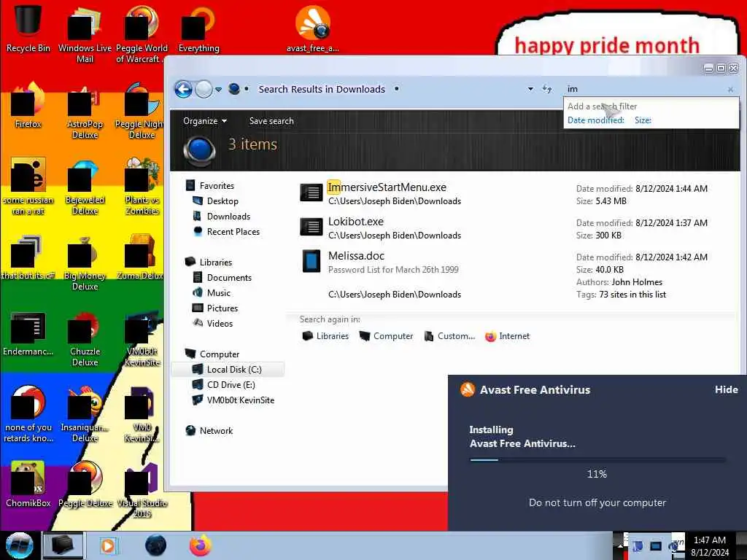Select Local Disk (C:)

coord(228,369)
